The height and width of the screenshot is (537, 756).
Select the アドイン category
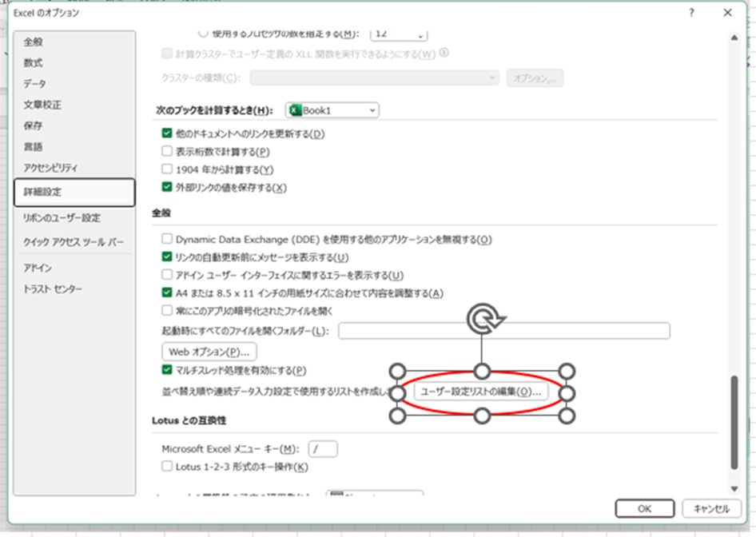[x=38, y=268]
